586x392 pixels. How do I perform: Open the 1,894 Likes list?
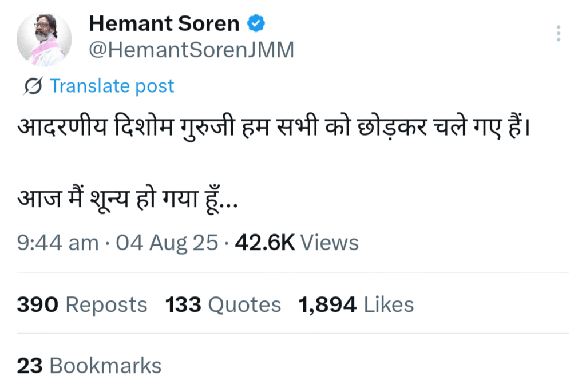(356, 305)
